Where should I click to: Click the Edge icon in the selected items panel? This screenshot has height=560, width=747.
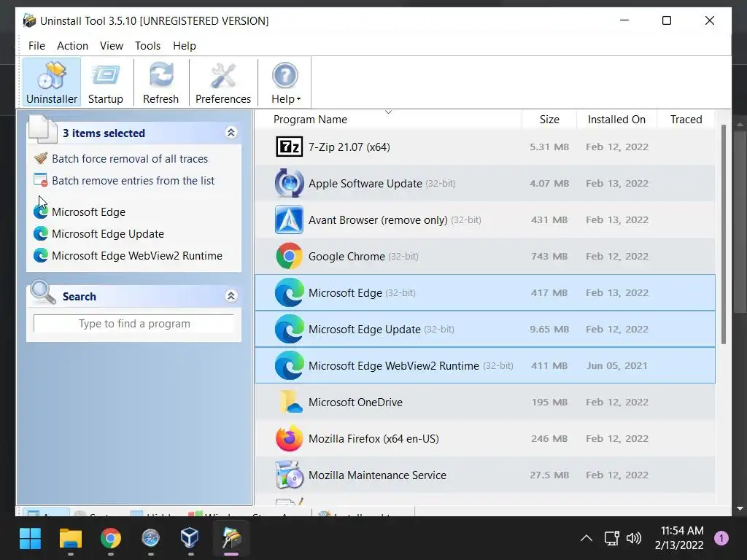[x=41, y=211]
